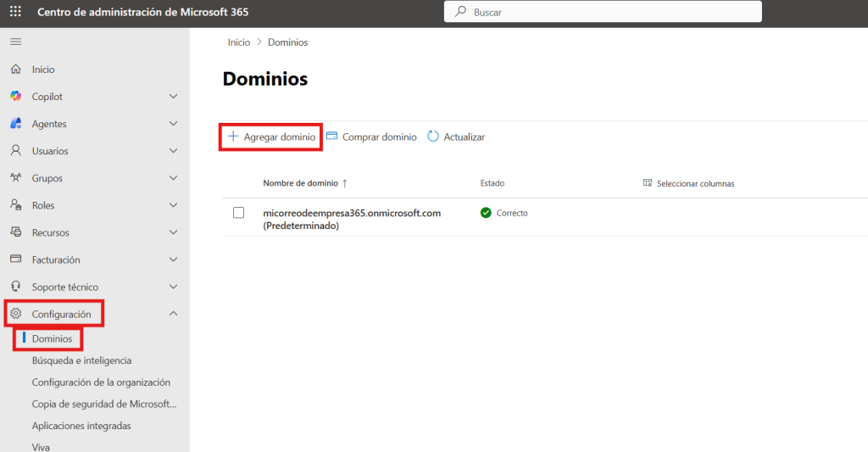The width and height of the screenshot is (868, 452).
Task: Select the micorreodeempresa365.onmicrosoft.com checkbox
Action: point(239,213)
